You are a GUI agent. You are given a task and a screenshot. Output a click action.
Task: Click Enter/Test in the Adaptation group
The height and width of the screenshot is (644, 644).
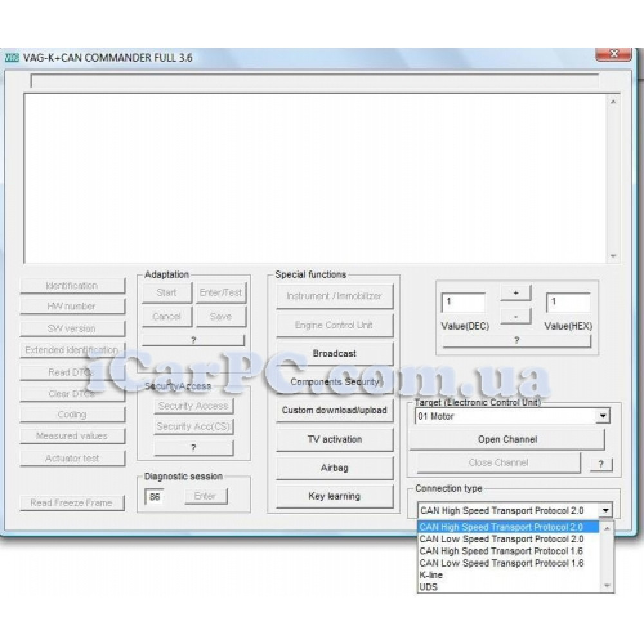(x=221, y=292)
